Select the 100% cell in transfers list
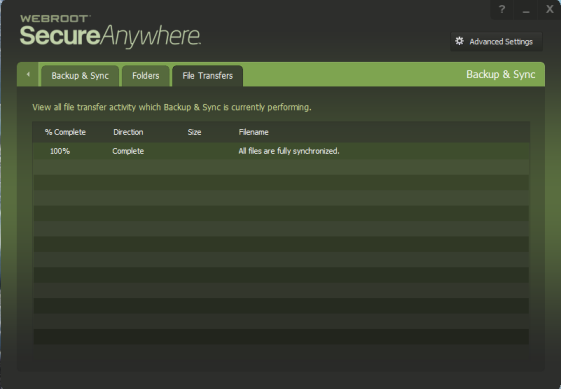Image resolution: width=561 pixels, height=389 pixels. point(60,151)
